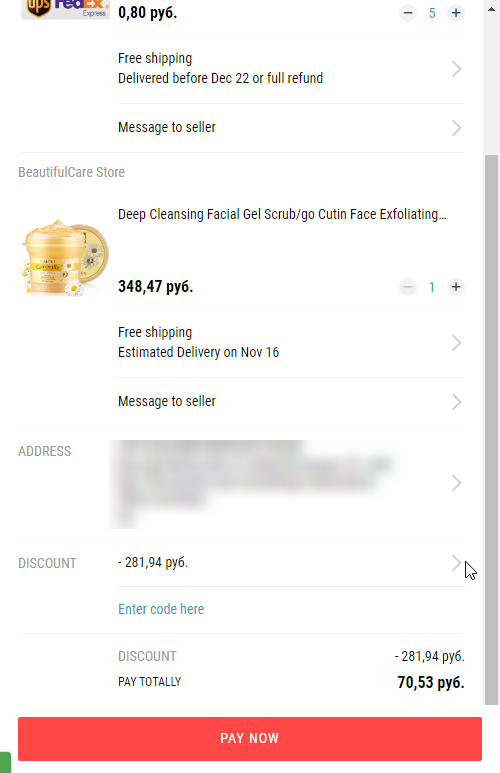Click the vertical scrollbar thumb
Image resolution: width=500 pixels, height=773 pixels.
[492, 430]
